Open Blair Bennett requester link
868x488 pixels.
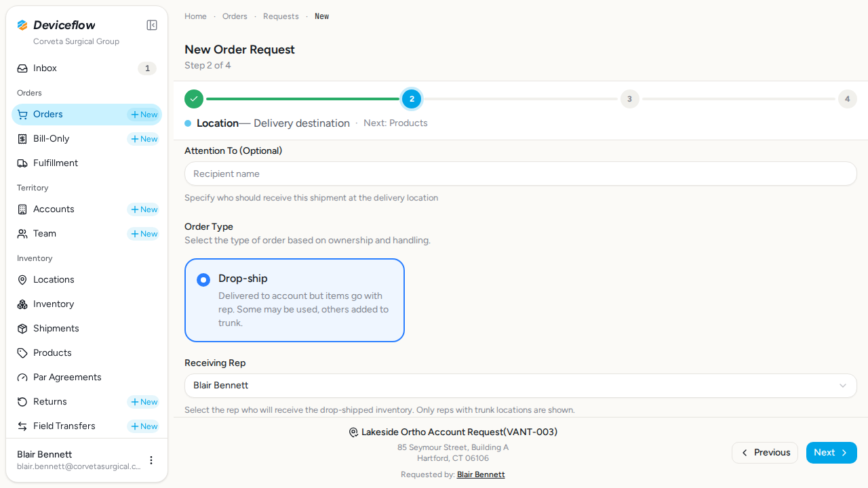[481, 474]
